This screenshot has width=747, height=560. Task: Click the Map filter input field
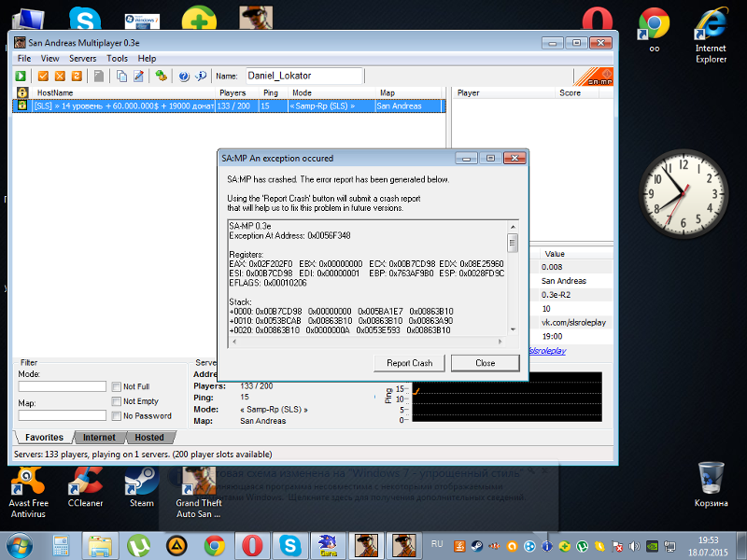click(62, 415)
